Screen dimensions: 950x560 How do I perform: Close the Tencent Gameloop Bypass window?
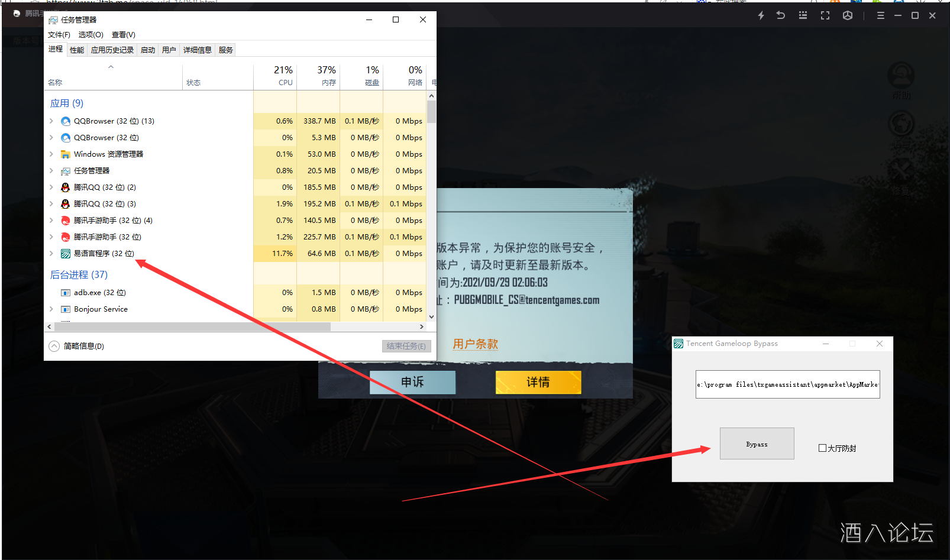880,344
